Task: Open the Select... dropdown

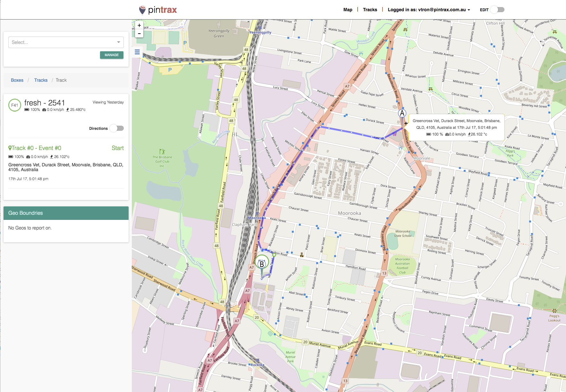Action: [x=66, y=42]
